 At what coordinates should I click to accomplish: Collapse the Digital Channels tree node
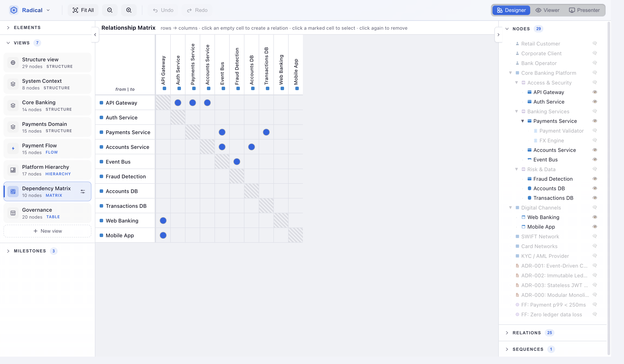(x=510, y=208)
